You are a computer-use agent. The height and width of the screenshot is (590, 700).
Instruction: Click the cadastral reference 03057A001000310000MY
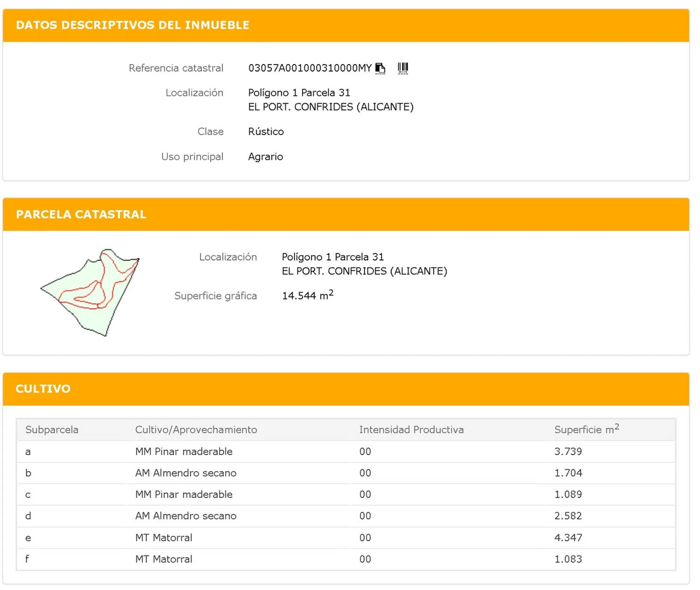[310, 68]
